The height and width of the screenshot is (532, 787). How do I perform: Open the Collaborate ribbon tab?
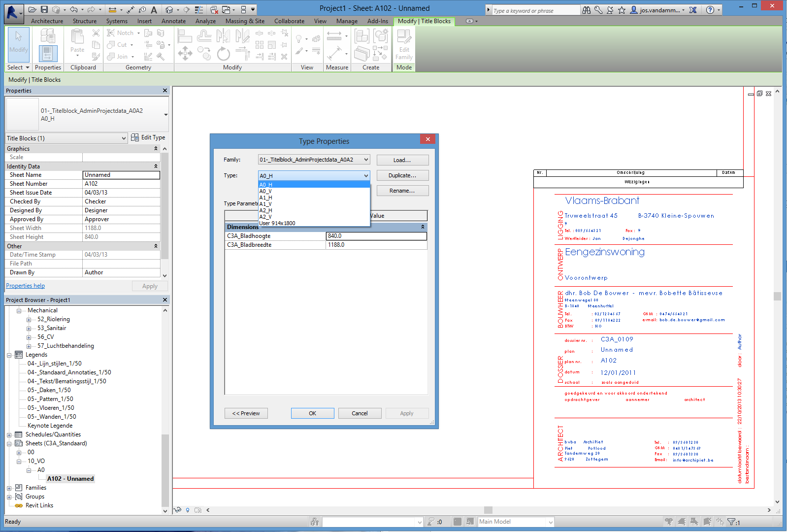[x=289, y=21]
